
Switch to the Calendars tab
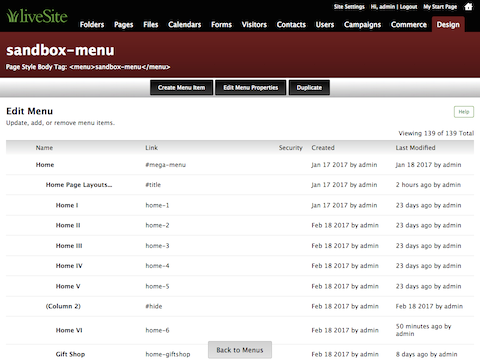[185, 25]
